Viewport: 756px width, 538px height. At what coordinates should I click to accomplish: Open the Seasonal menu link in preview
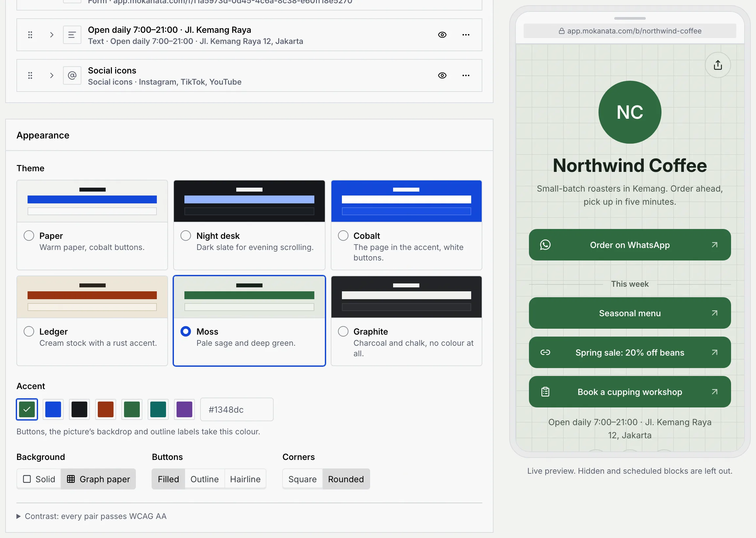point(629,313)
